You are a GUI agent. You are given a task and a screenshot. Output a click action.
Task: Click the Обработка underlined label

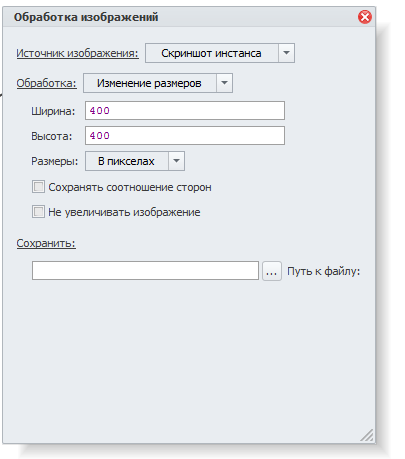click(x=46, y=83)
